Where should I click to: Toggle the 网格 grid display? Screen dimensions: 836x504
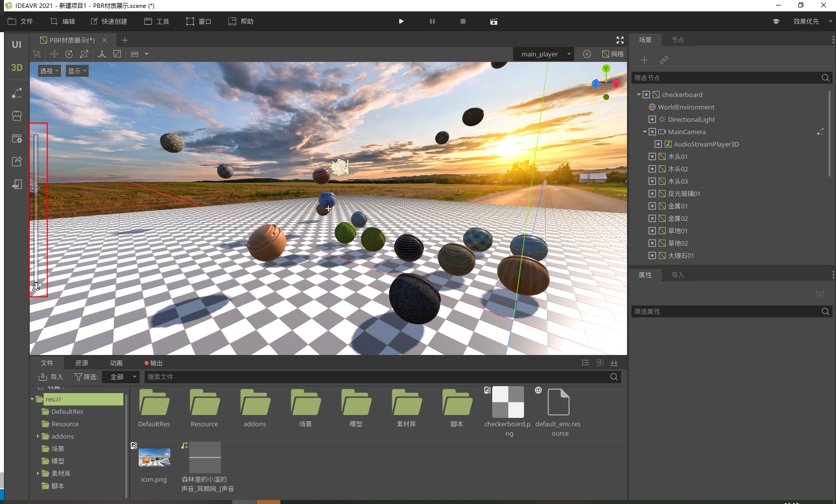[613, 54]
